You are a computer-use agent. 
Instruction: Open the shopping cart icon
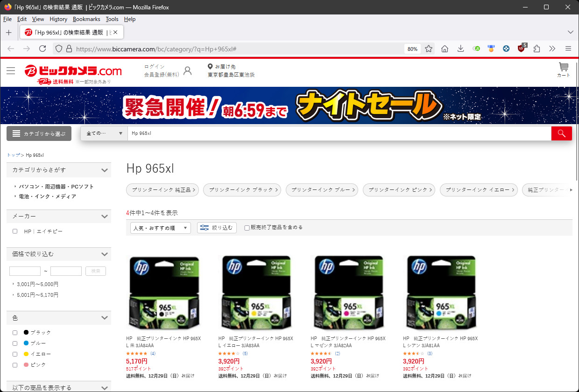tap(564, 69)
